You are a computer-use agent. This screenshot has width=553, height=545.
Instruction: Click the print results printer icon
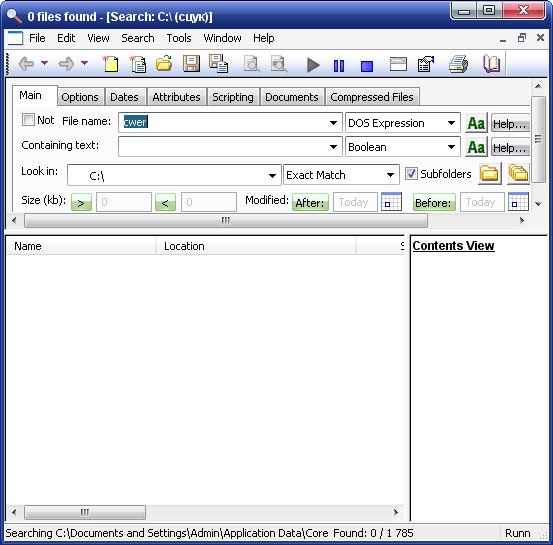(458, 64)
